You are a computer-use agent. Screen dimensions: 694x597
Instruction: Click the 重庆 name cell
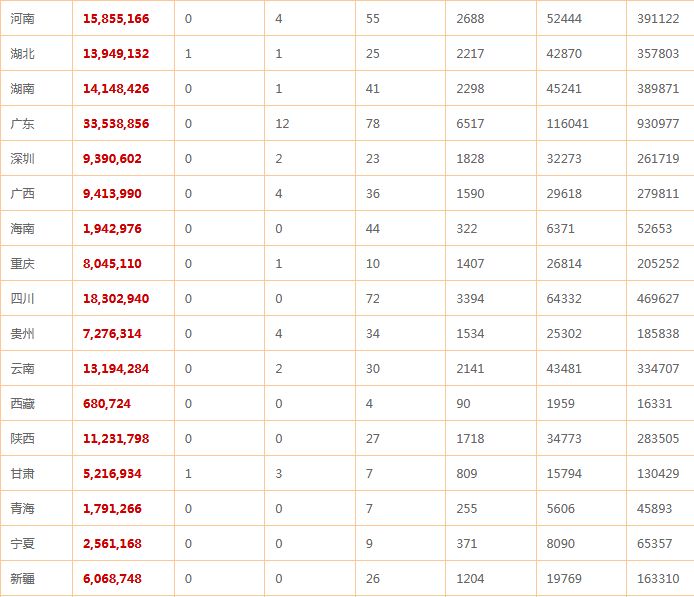pos(21,263)
